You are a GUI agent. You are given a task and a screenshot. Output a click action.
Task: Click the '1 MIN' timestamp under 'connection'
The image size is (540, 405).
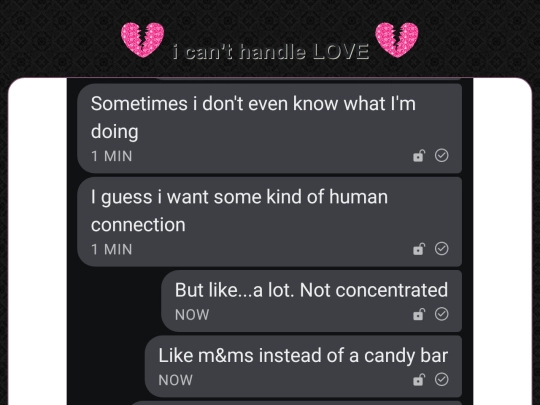(112, 249)
